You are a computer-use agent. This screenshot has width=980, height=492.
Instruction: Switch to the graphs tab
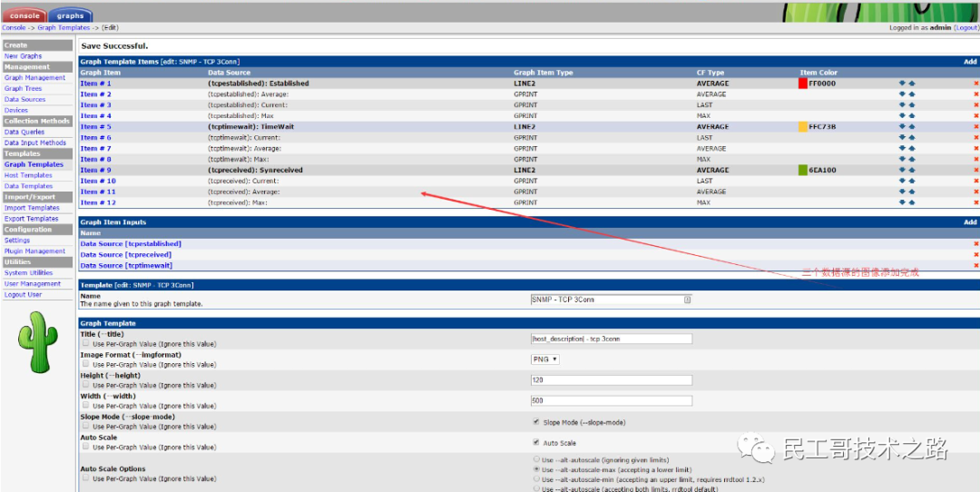[71, 15]
